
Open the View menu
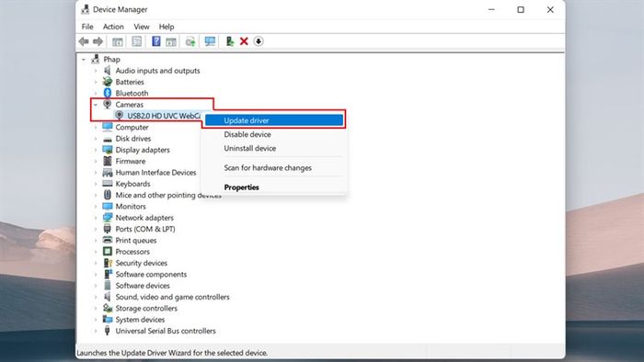tap(142, 27)
